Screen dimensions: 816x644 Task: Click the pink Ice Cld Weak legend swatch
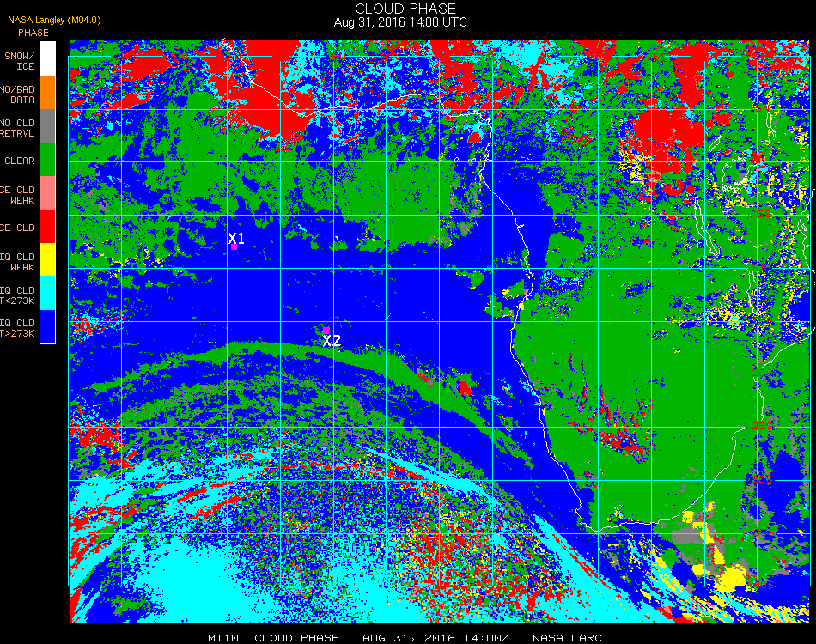(47, 193)
